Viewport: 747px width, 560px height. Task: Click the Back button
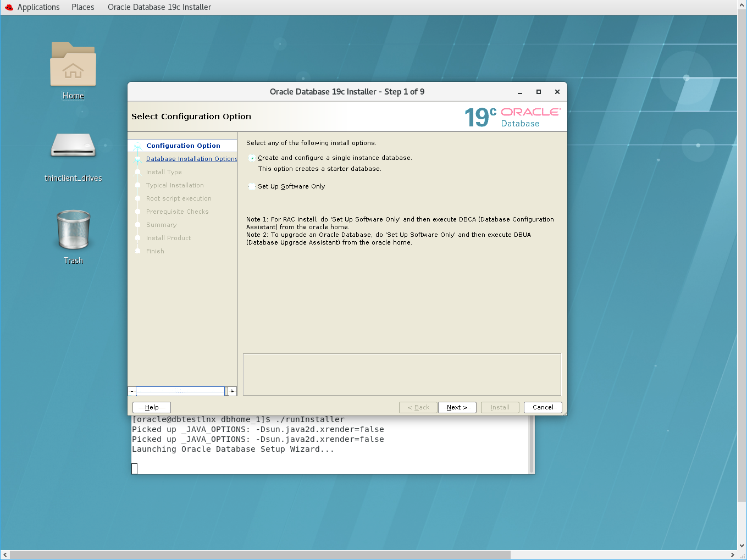point(418,407)
